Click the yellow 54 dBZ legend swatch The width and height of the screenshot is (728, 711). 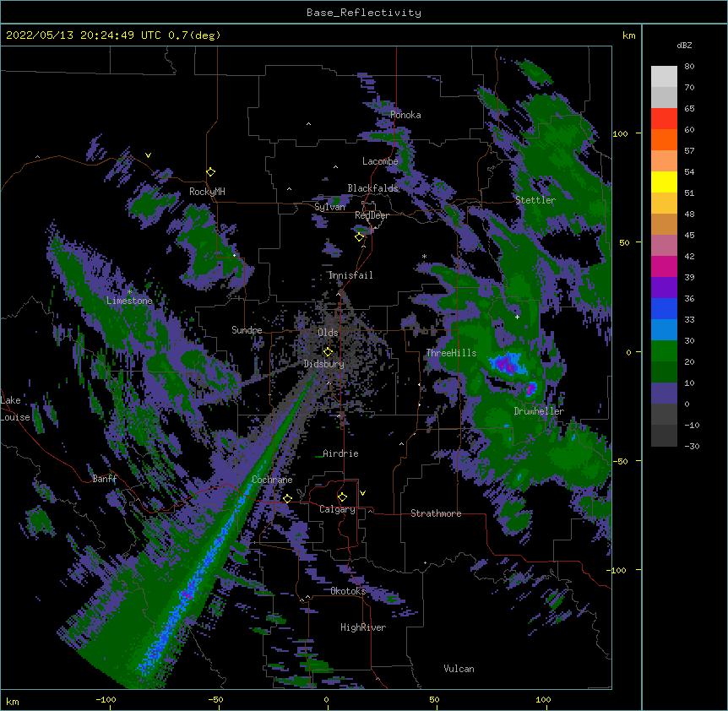click(x=664, y=182)
